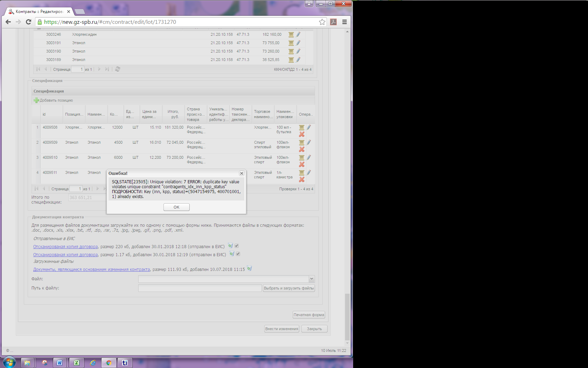Image resolution: width=588 pixels, height=368 pixels.
Task: Edit specification row 4009508 with pencil
Action: coord(309,127)
